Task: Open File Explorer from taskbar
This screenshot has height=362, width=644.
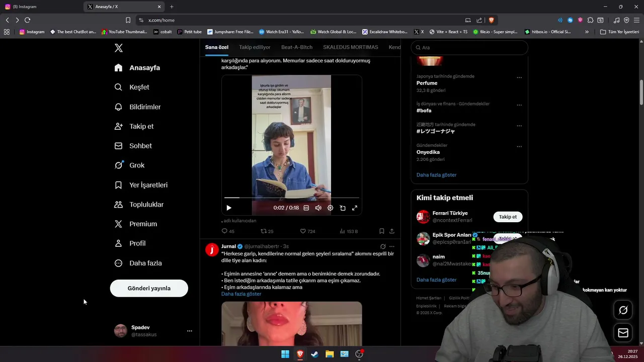Action: (x=330, y=354)
